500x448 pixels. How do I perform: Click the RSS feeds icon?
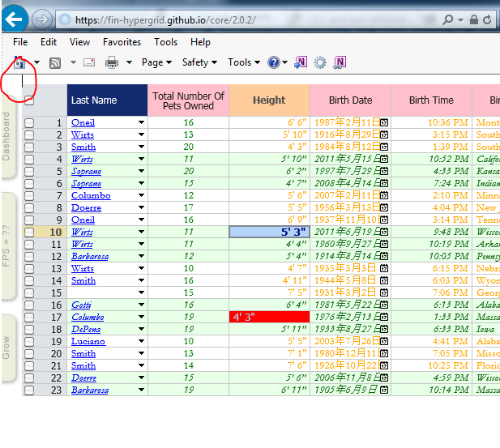(x=55, y=63)
